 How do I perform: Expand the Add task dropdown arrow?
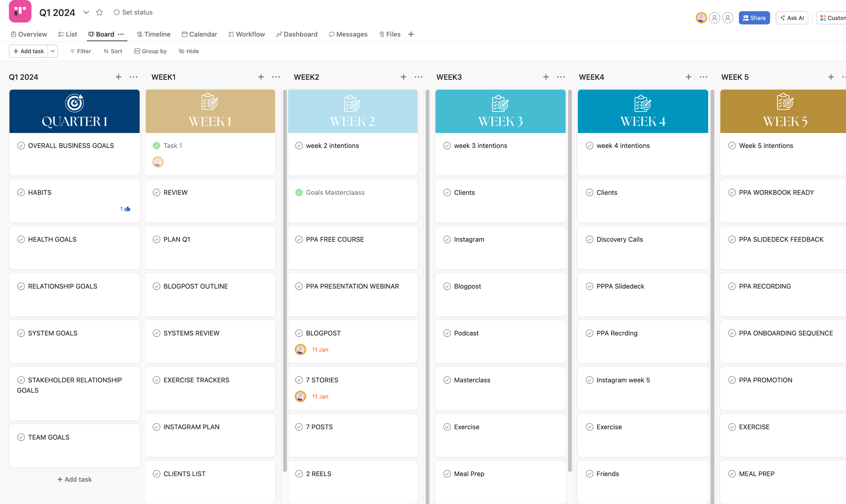click(53, 51)
